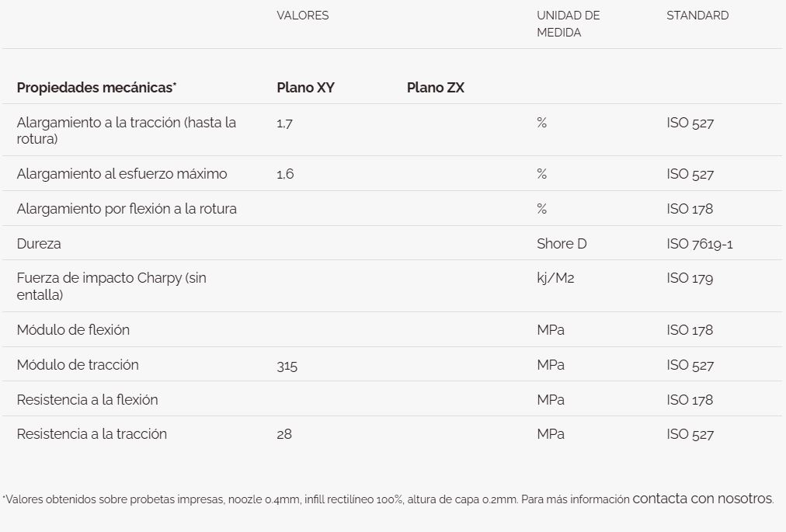The image size is (786, 532).
Task: Click the 'Plano XY' column header
Action: point(305,87)
